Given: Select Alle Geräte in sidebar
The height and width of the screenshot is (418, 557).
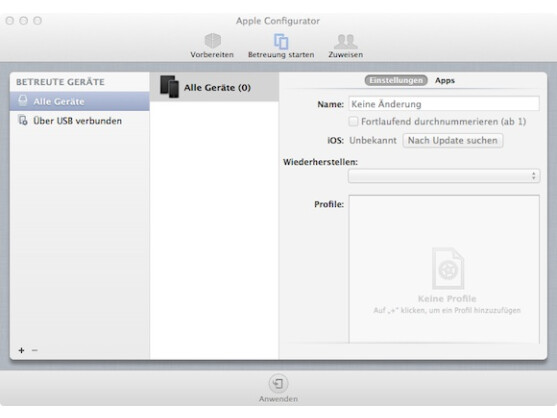Looking at the screenshot, I should (80, 101).
